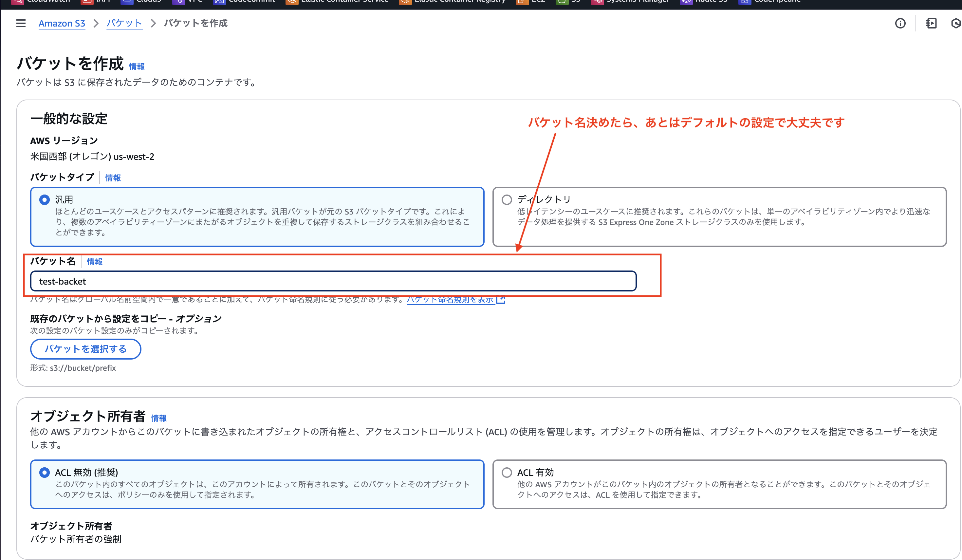Image resolution: width=962 pixels, height=560 pixels.
Task: Click バケットを選択する button
Action: click(85, 349)
